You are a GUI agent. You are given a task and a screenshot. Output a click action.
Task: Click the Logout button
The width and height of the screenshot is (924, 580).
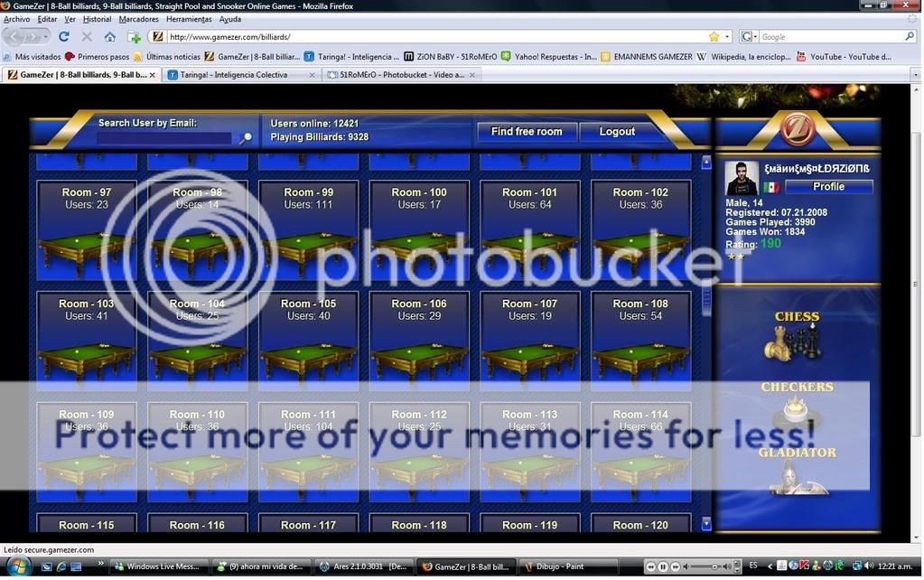pyautogui.click(x=616, y=131)
